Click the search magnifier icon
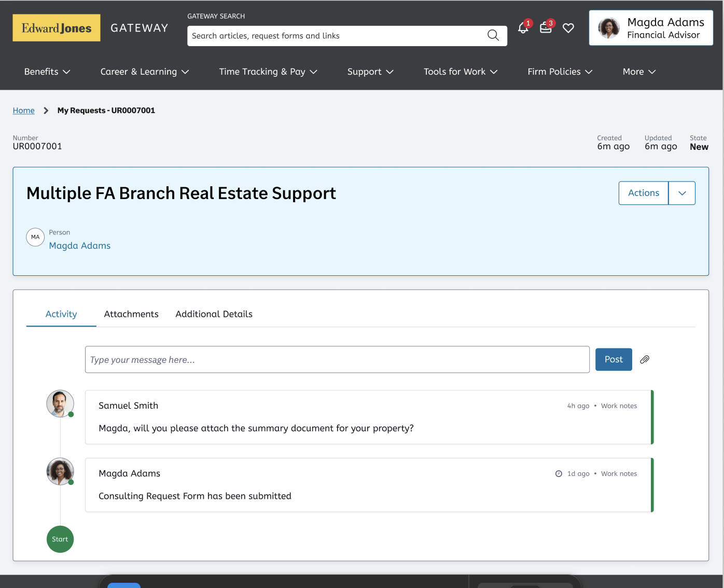The image size is (724, 588). pos(493,35)
